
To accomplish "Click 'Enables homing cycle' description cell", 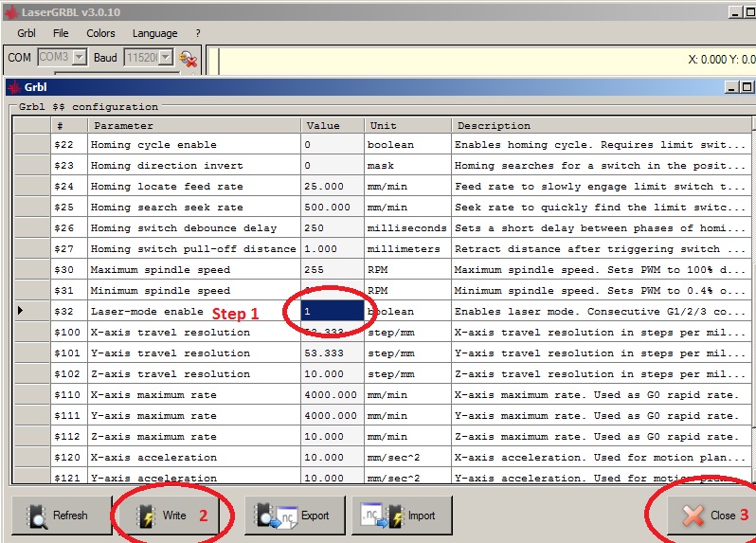I will pyautogui.click(x=602, y=145).
